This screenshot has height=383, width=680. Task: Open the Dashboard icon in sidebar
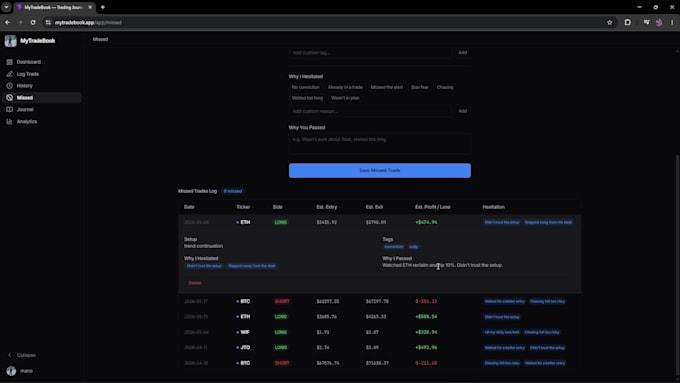[x=10, y=62]
